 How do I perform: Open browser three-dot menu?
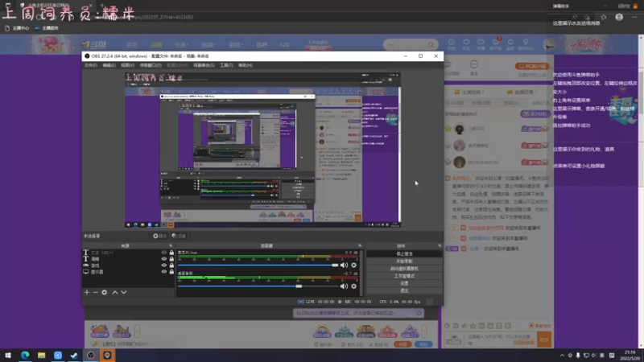(634, 17)
